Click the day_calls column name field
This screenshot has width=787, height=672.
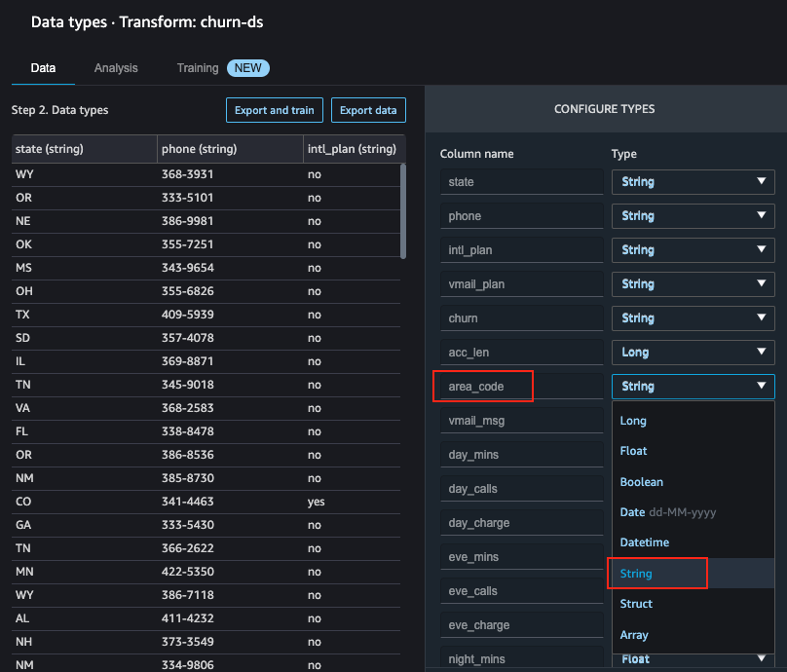tap(521, 489)
